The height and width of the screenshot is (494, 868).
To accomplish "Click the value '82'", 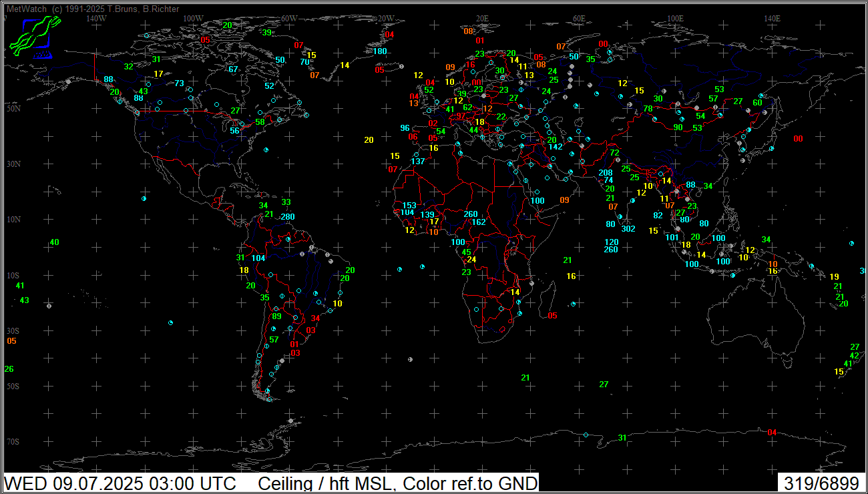I will pyautogui.click(x=658, y=216).
